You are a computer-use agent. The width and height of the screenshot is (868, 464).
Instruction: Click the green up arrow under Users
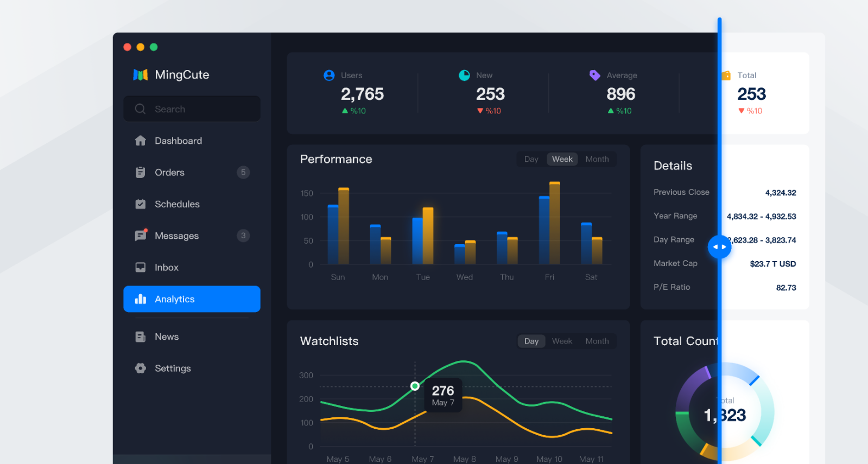(345, 111)
